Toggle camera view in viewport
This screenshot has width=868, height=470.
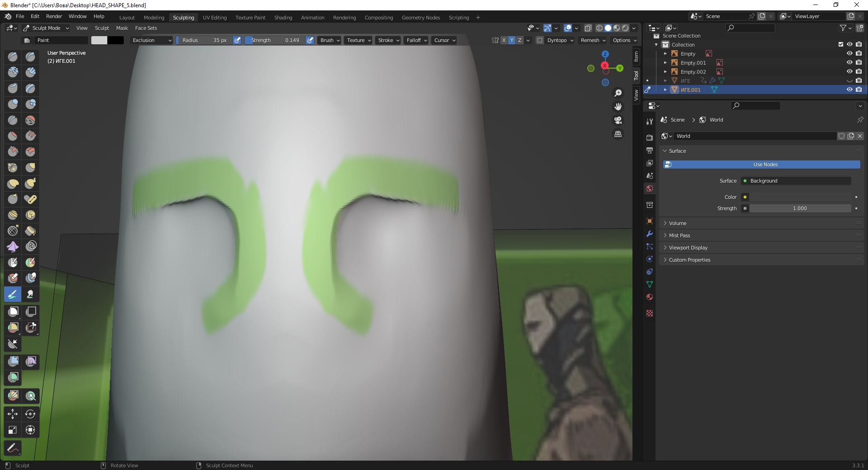(x=618, y=120)
